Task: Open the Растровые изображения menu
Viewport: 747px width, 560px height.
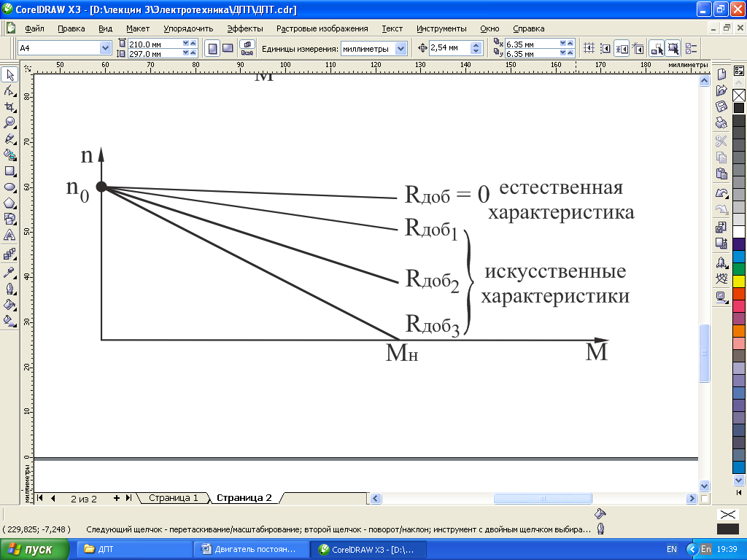Action: pyautogui.click(x=322, y=28)
